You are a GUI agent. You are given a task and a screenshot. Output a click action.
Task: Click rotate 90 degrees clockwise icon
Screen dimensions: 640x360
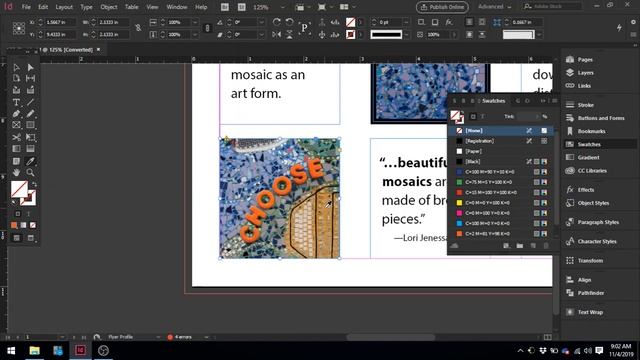pyautogui.click(x=276, y=22)
